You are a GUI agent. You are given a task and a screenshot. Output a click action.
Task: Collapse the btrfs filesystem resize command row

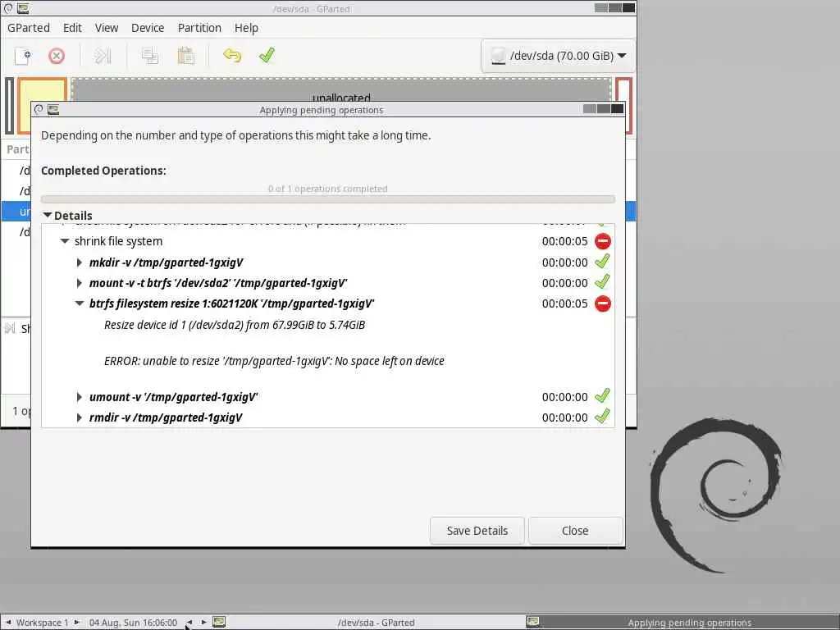tap(80, 304)
